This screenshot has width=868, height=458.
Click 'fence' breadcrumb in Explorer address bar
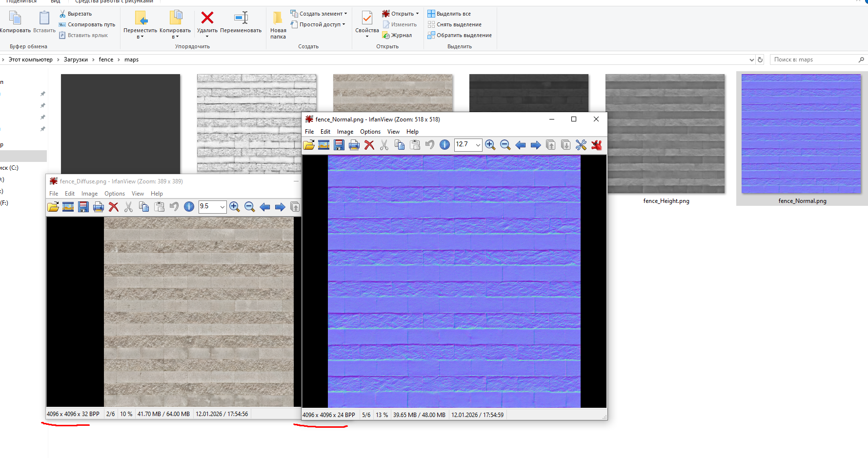106,60
